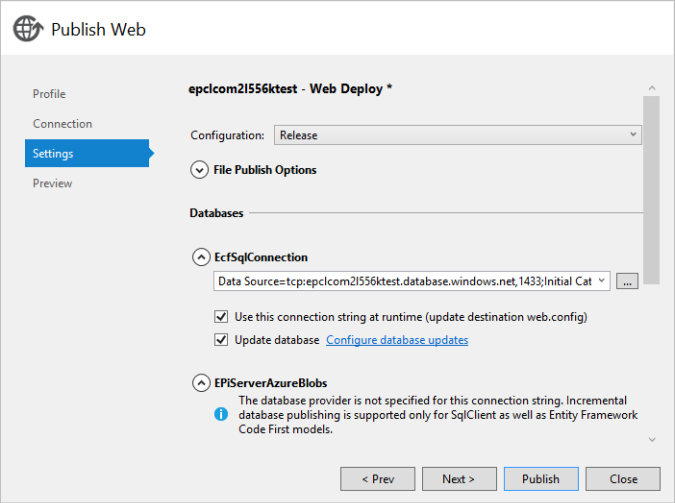Open the connection string dropdown arrow
Viewport: 675px width, 503px height.
[x=601, y=281]
